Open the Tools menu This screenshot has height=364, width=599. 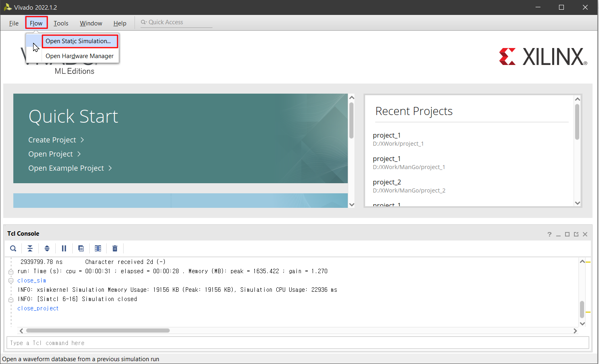61,23
